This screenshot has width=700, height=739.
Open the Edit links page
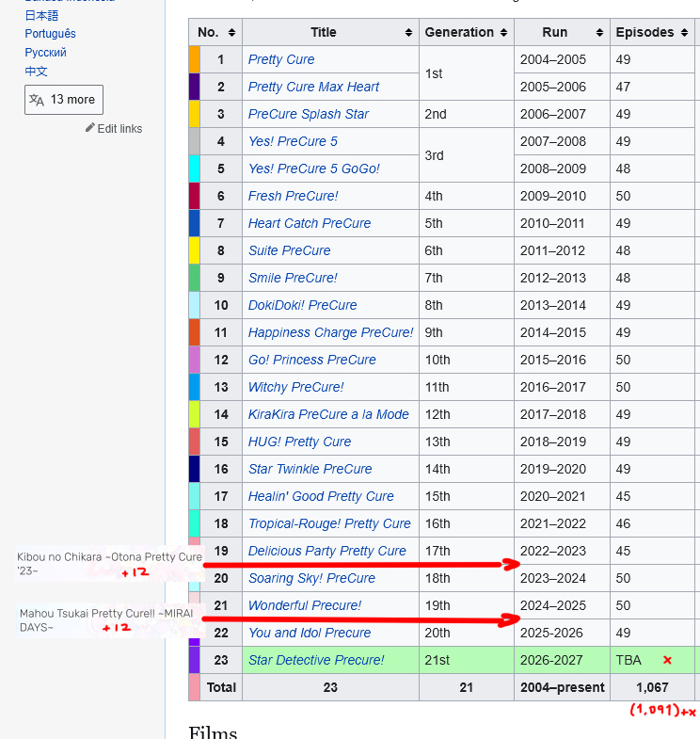(119, 128)
